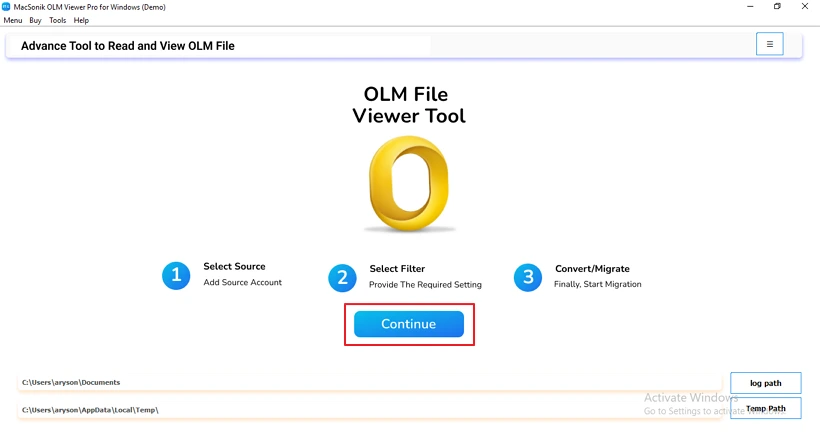Image resolution: width=820 pixels, height=437 pixels.
Task: Click the 'Add Source Account' text
Action: pos(243,282)
